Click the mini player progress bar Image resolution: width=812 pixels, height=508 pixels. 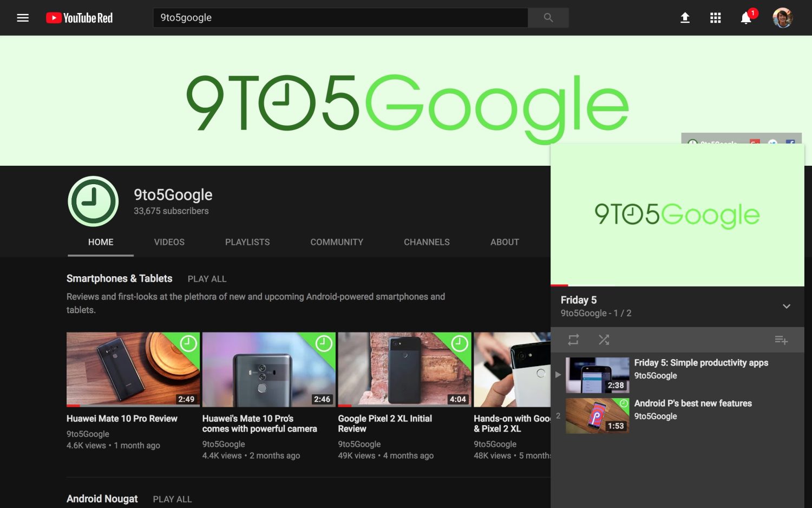point(677,285)
